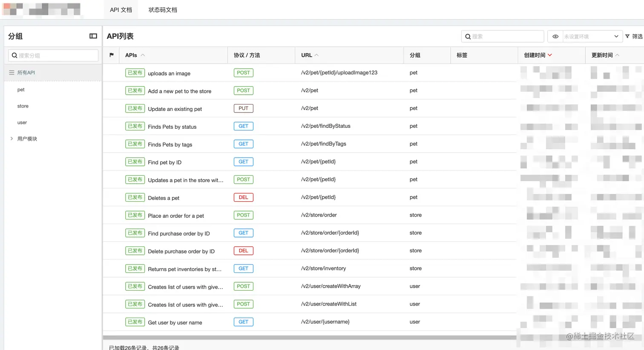
Task: Click the API list search magnifier icon
Action: pyautogui.click(x=468, y=37)
